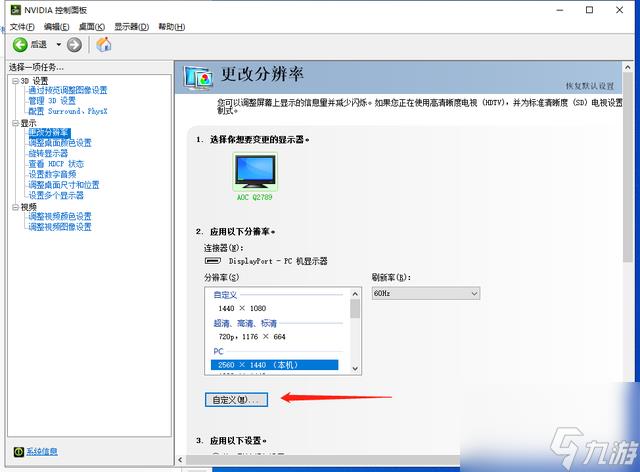Select 2560 × 1440 (本机) resolution
The image size is (640, 472).
[x=274, y=365]
